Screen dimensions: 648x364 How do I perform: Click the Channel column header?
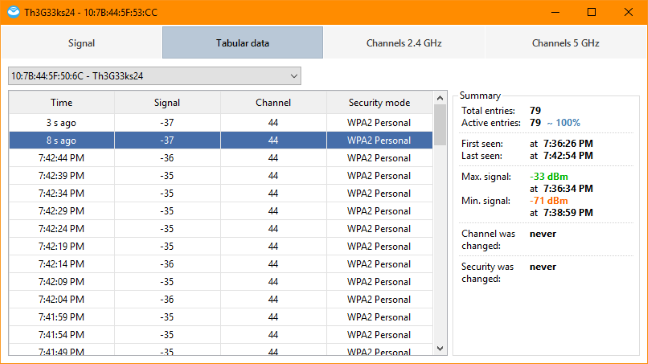pos(273,102)
